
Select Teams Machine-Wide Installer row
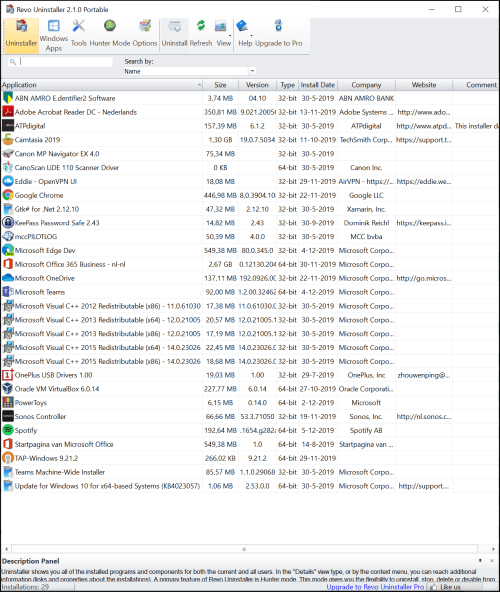pos(249,472)
